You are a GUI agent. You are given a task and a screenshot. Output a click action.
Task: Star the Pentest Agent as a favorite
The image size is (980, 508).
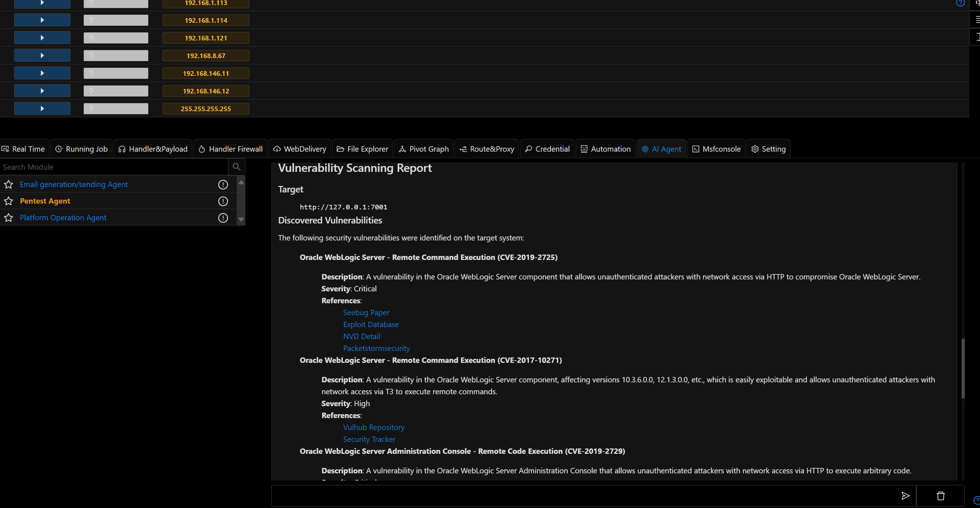tap(8, 201)
